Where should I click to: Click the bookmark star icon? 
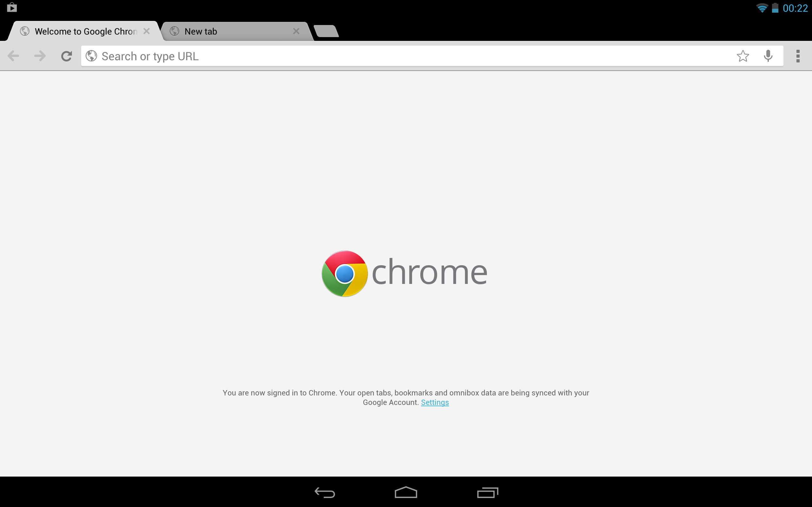[x=743, y=55]
